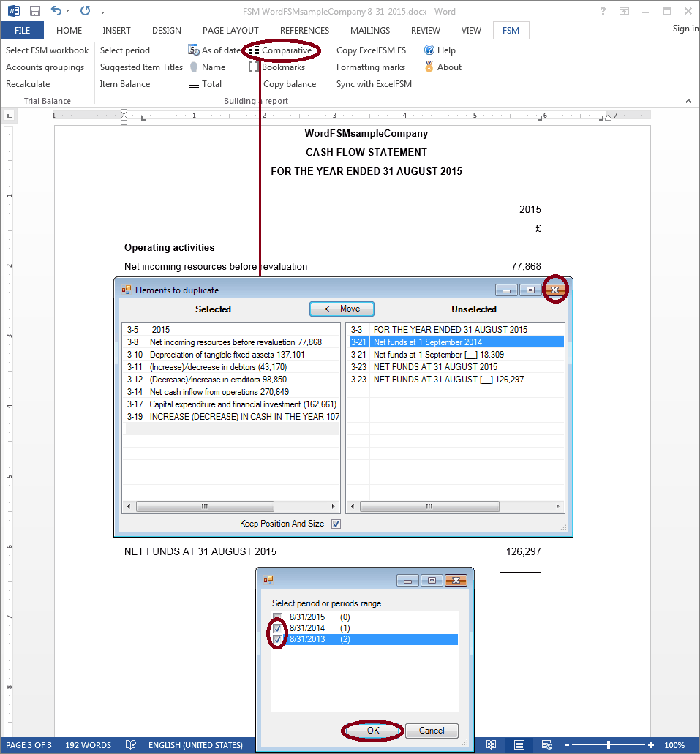Click Sign in link
Viewport: 700px width, 754px height.
[685, 29]
